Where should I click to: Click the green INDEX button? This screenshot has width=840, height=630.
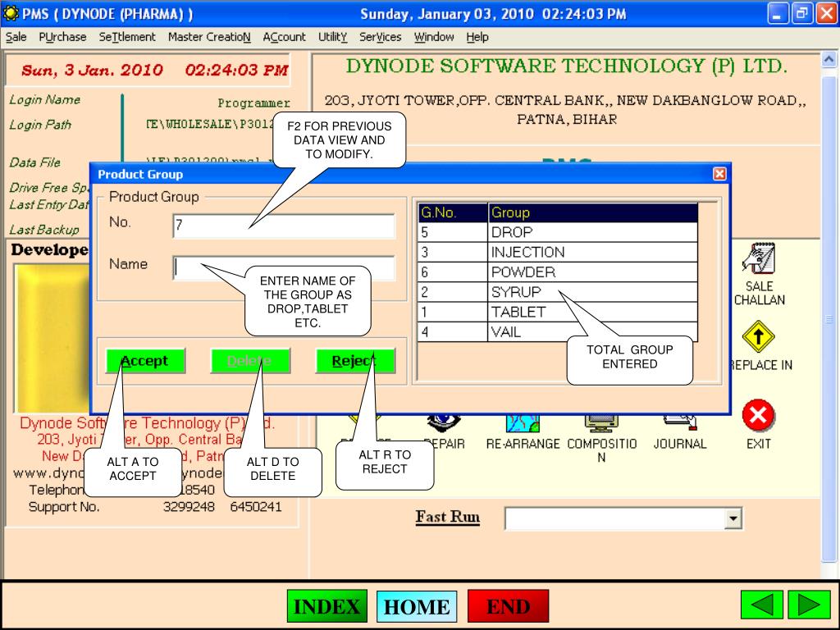pos(326,606)
